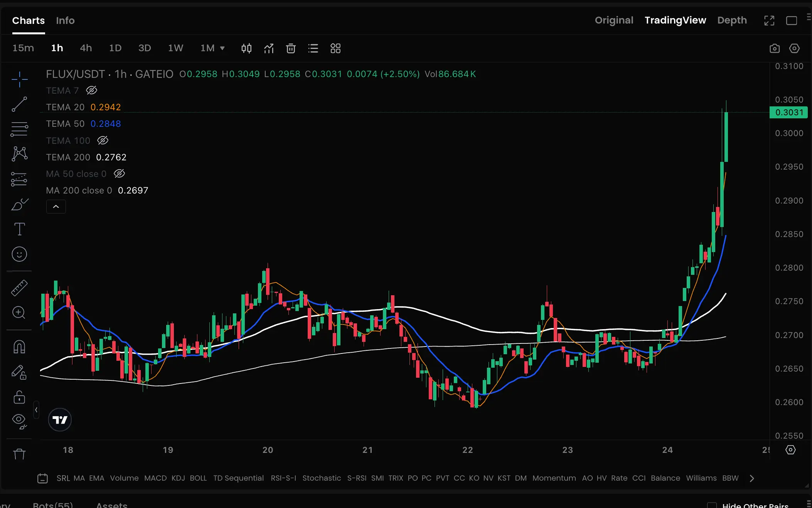Toggle the Hide Other Pairs checkbox
812x508 pixels.
click(712, 505)
